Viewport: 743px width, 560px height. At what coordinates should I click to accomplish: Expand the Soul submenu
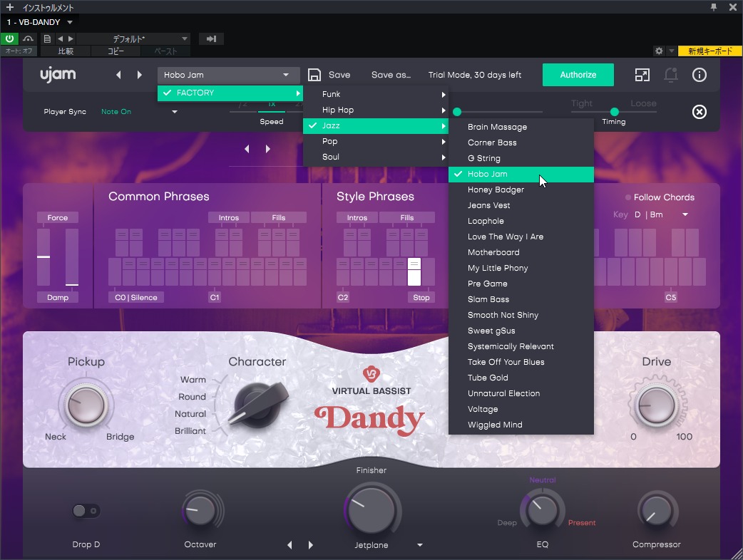376,157
